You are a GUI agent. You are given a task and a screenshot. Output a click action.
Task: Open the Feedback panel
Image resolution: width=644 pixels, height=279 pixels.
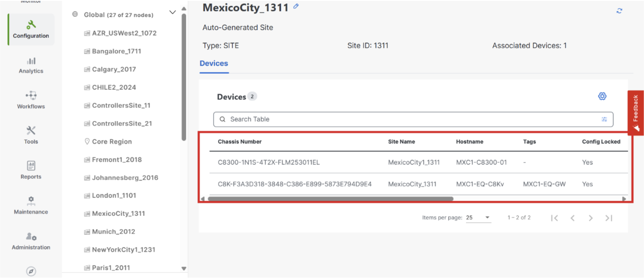(x=635, y=113)
